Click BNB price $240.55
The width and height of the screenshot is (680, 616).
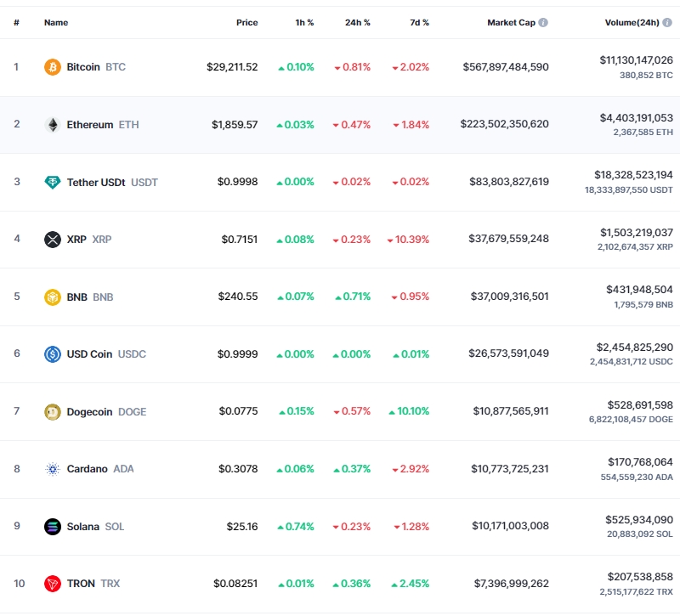(238, 297)
